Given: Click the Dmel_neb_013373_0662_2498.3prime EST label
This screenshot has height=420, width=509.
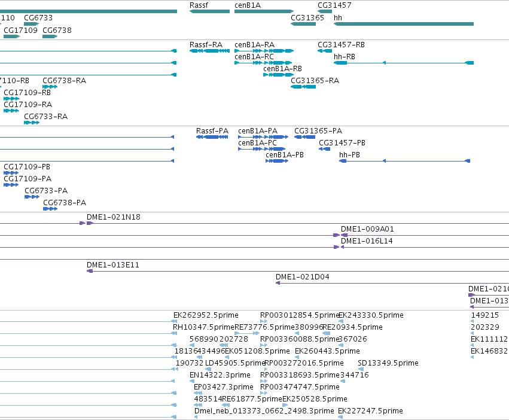Looking at the screenshot, I should (264, 411).
